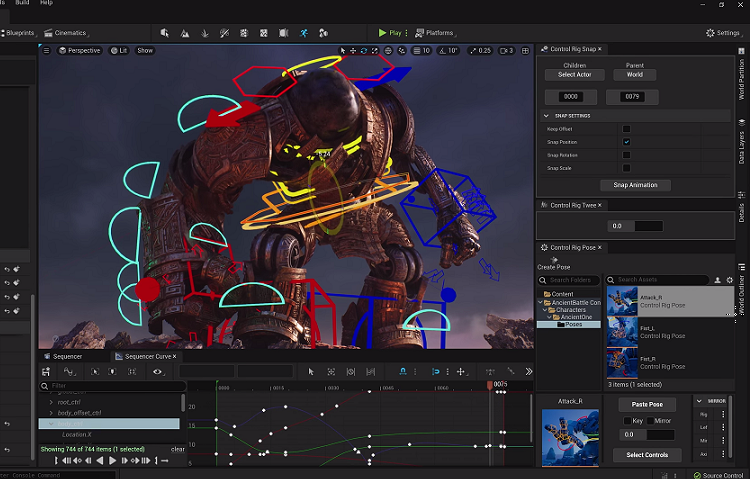
Task: Expand the root_ctrl track
Action: pyautogui.click(x=51, y=402)
